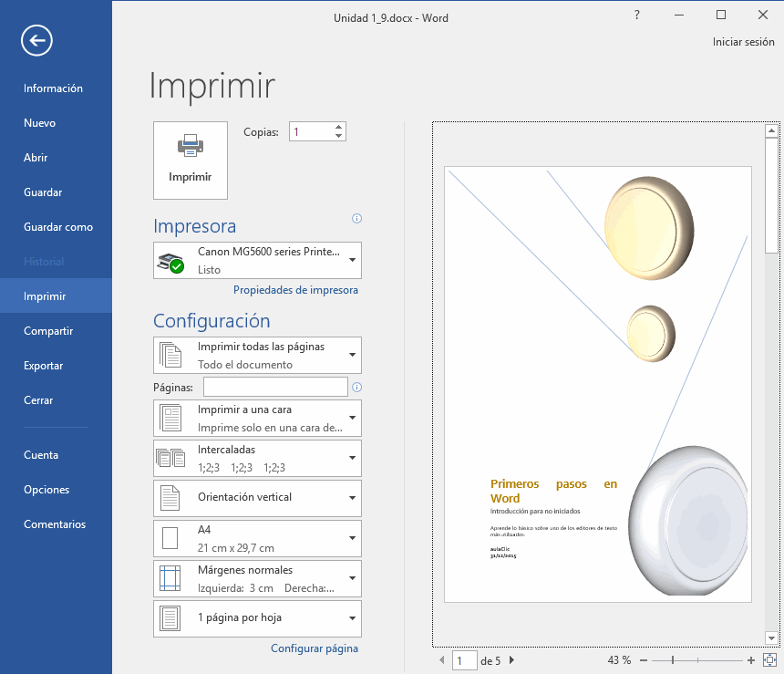Open the Opciones menu item
784x674 pixels.
[46, 490]
